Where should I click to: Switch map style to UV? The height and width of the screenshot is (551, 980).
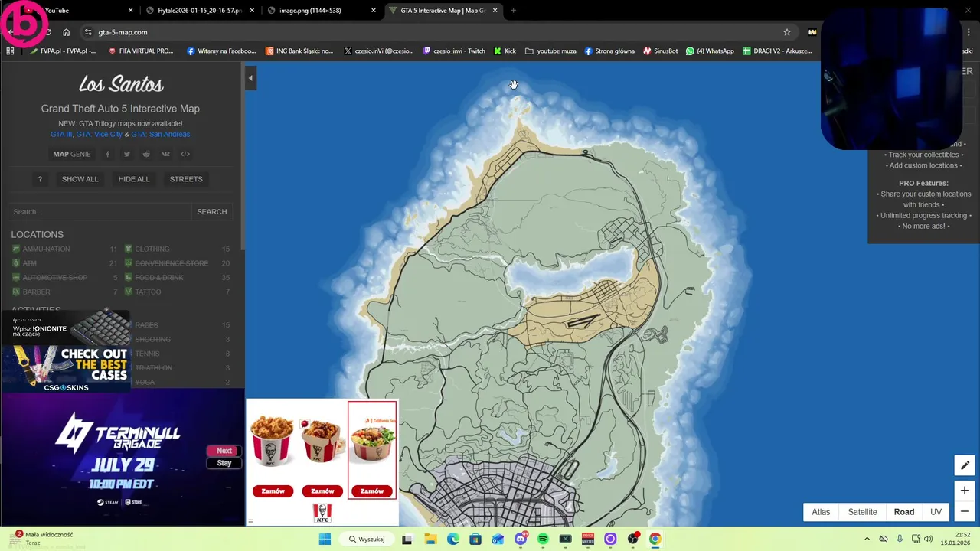tap(936, 512)
